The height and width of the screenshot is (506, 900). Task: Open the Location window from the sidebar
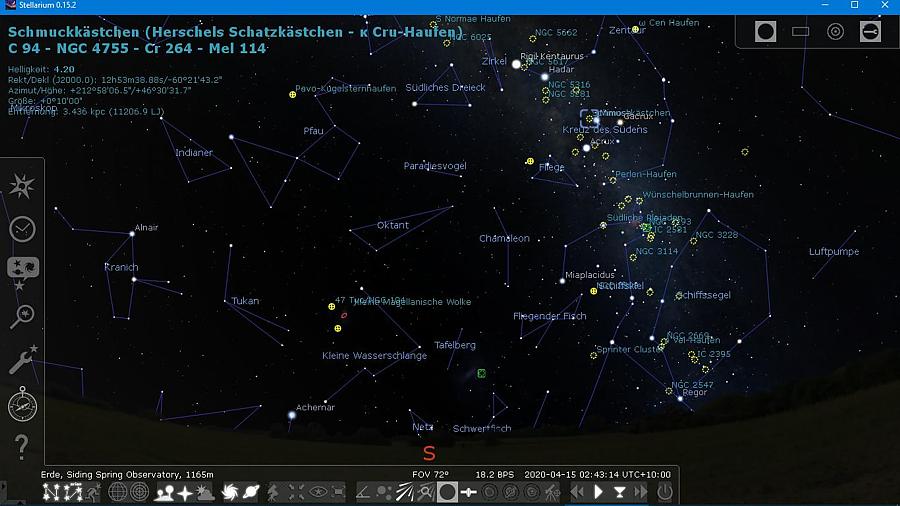(x=22, y=186)
